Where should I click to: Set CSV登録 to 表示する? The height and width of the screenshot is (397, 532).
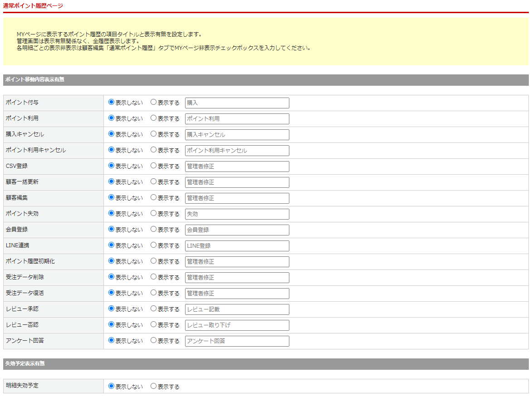click(x=153, y=166)
